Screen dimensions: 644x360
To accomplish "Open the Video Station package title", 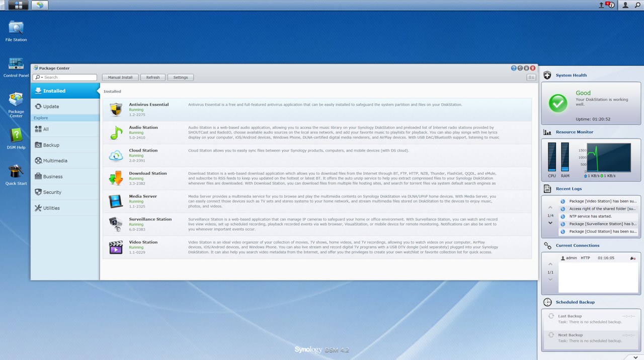I will tap(143, 242).
